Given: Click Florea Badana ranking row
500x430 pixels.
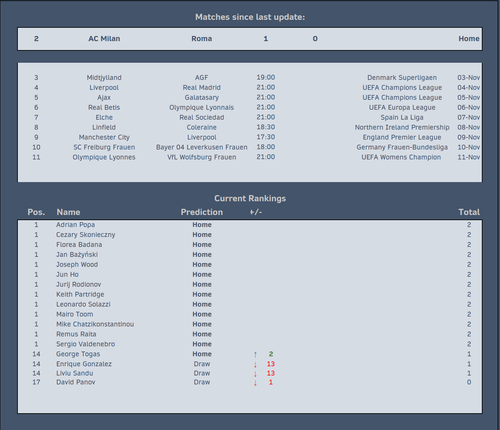Looking at the screenshot, I should (x=250, y=245).
